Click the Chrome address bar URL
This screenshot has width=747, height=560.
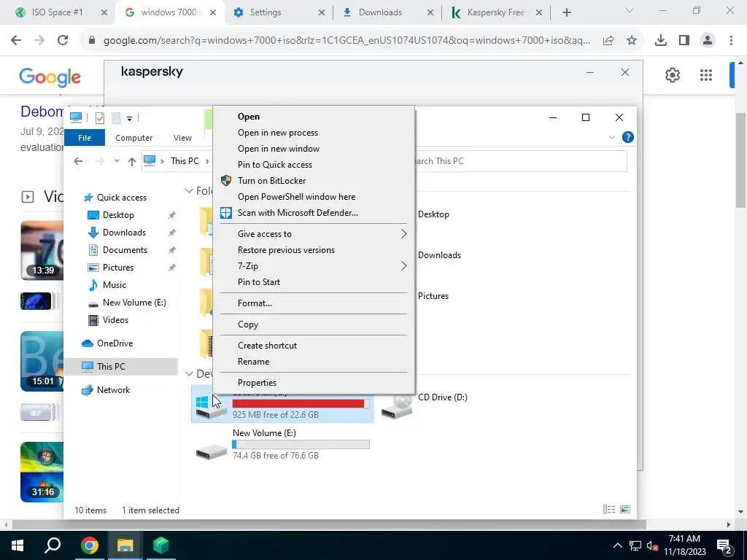point(347,41)
